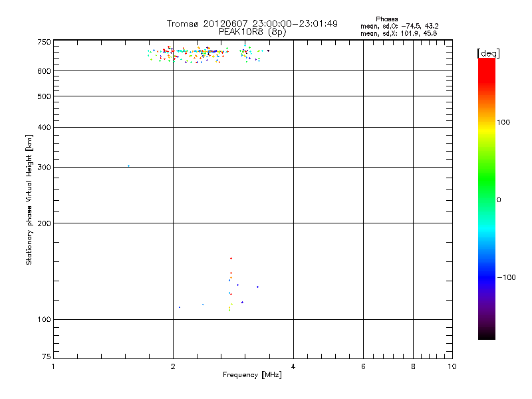The width and height of the screenshot is (532, 399).
Task: Click the x-axis tick label "2"
Action: coord(173,366)
